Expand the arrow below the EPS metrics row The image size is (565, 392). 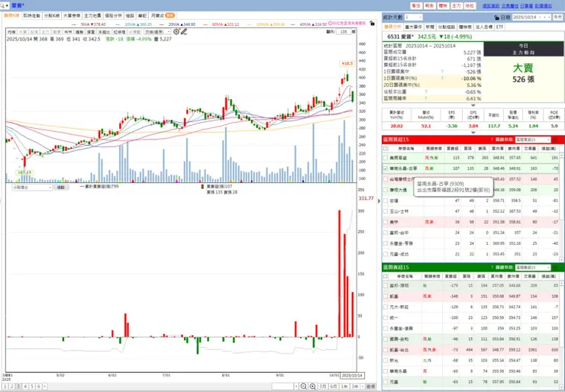pos(473,133)
